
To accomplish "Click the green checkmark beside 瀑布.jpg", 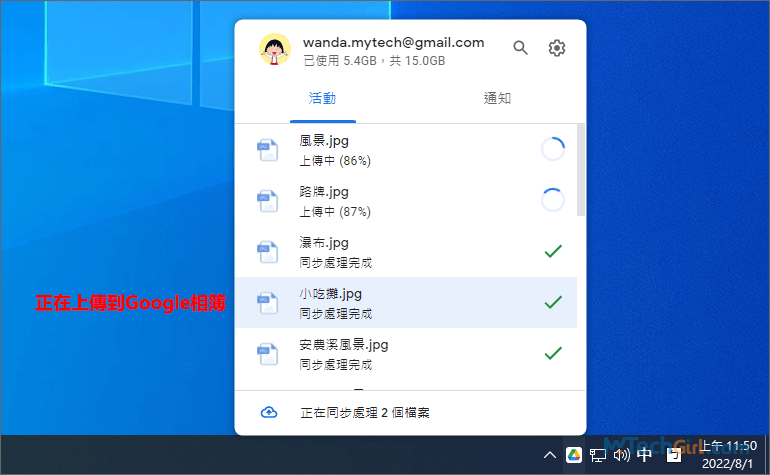I will [x=552, y=251].
